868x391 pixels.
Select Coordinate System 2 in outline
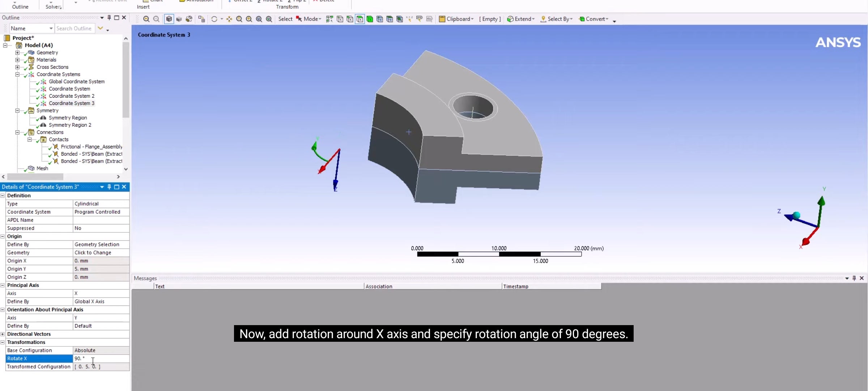click(x=72, y=96)
